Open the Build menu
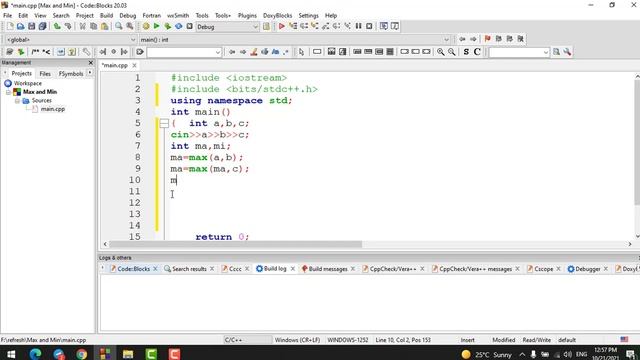This screenshot has width=640, height=360. pos(106,16)
